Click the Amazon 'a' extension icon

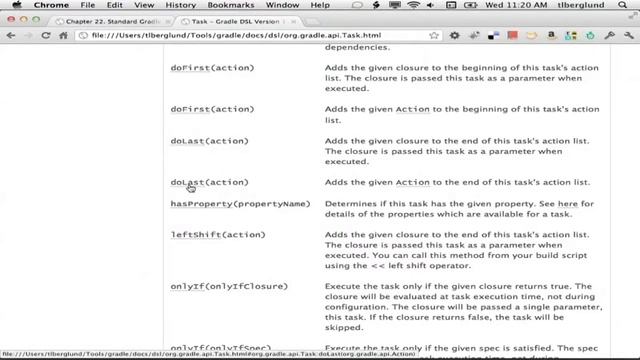click(551, 36)
